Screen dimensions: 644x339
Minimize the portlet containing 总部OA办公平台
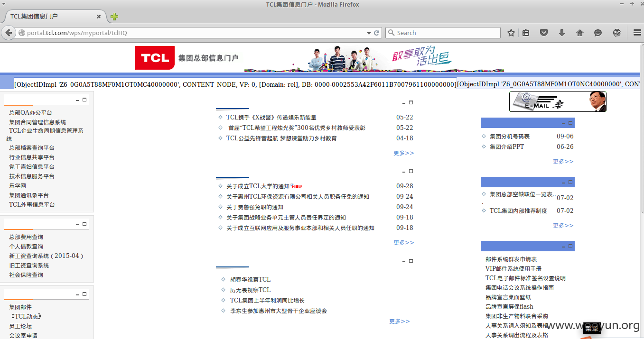click(x=77, y=101)
